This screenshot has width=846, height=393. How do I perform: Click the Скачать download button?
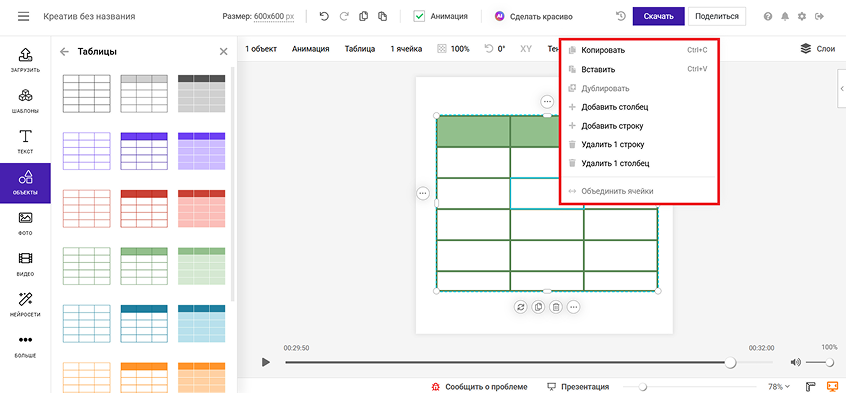pyautogui.click(x=658, y=16)
